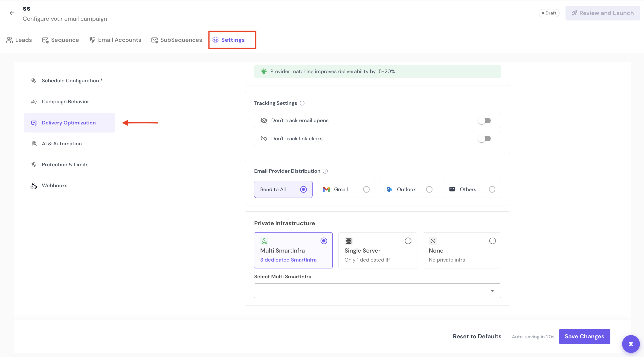Select the Others radio button
Image resolution: width=644 pixels, height=357 pixels.
[x=492, y=189]
